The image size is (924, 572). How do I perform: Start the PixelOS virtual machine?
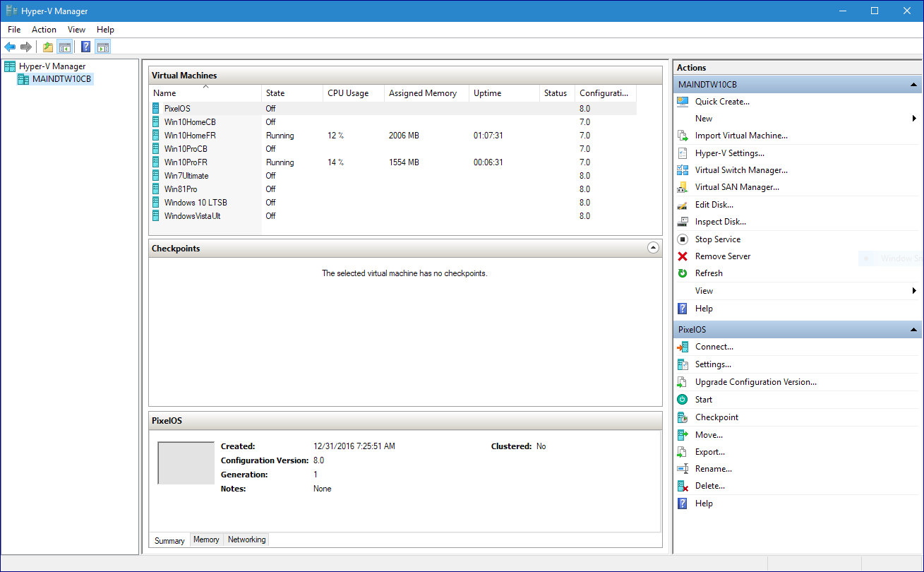point(703,400)
